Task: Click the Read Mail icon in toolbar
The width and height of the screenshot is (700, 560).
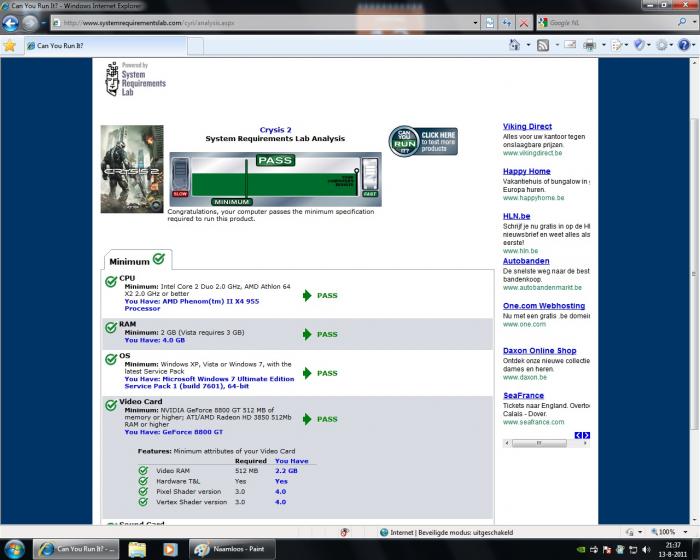Action: [x=569, y=45]
